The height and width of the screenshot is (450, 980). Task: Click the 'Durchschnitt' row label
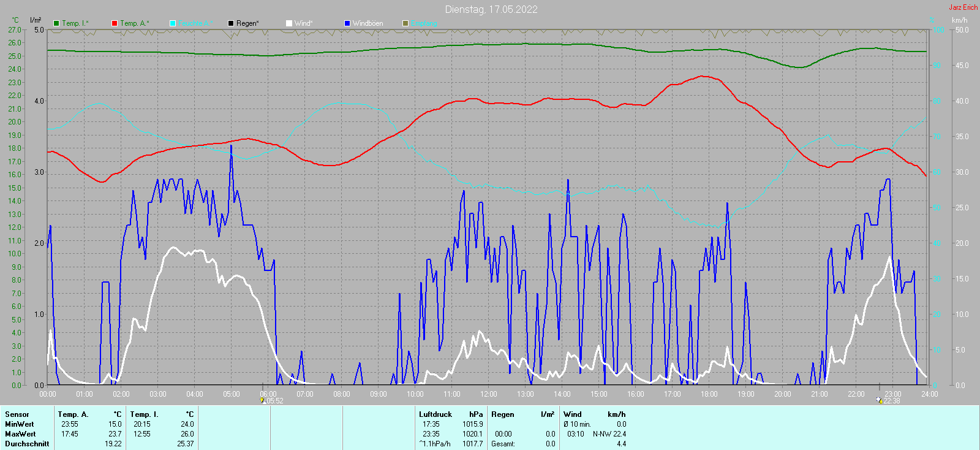[27, 444]
